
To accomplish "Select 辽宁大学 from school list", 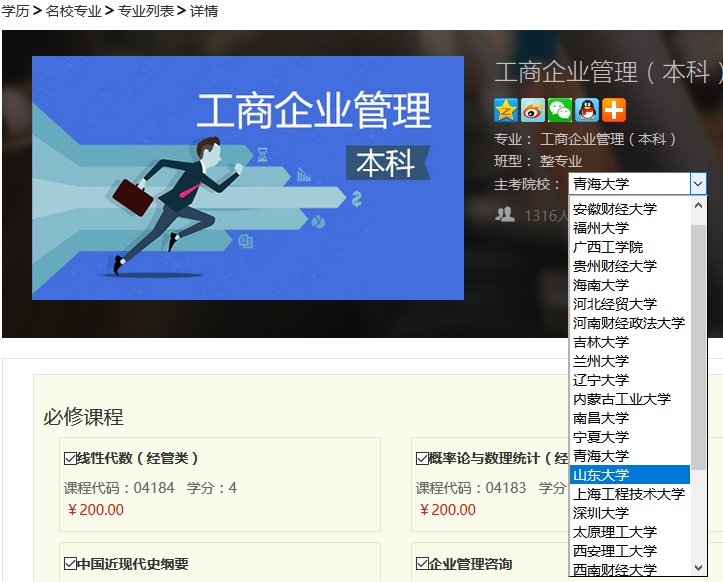I will coord(630,380).
